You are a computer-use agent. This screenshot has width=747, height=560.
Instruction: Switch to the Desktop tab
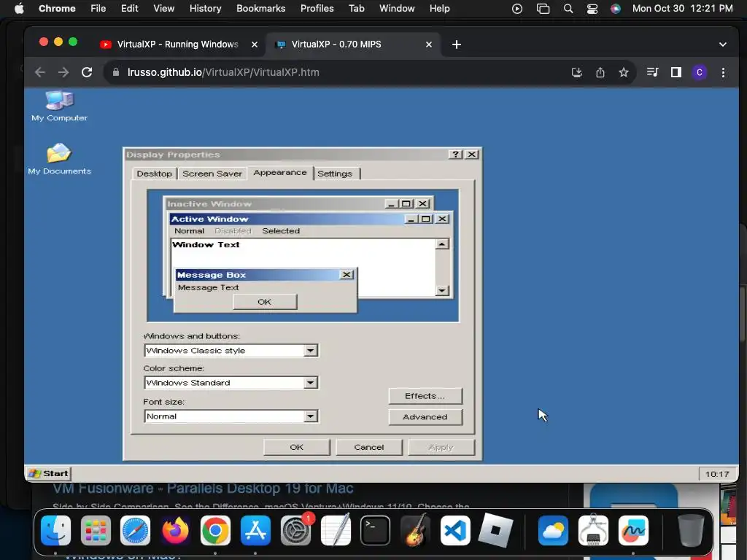point(155,174)
